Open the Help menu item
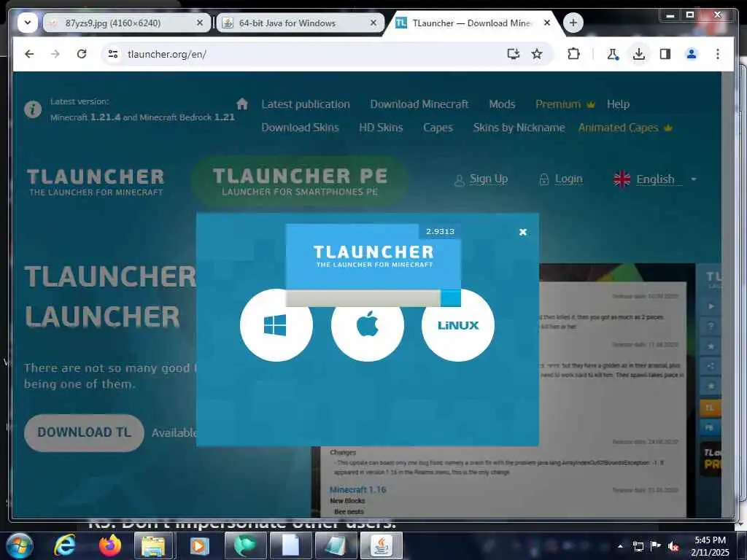This screenshot has height=560, width=747. (618, 104)
